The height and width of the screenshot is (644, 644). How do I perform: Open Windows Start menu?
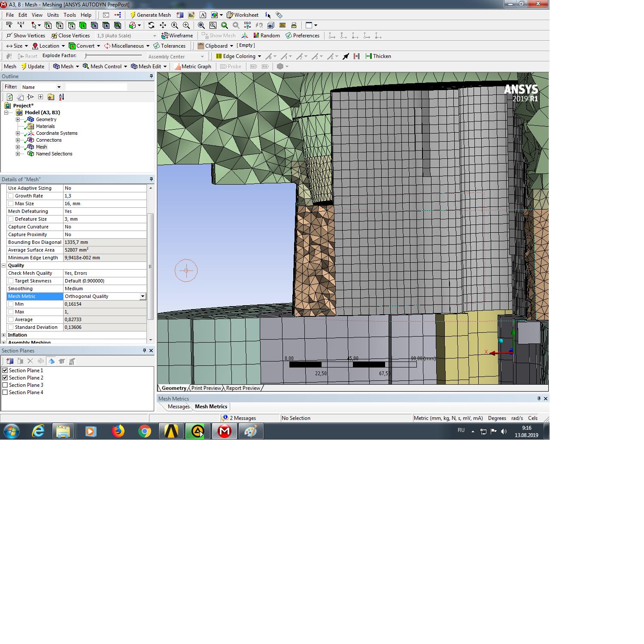12,431
